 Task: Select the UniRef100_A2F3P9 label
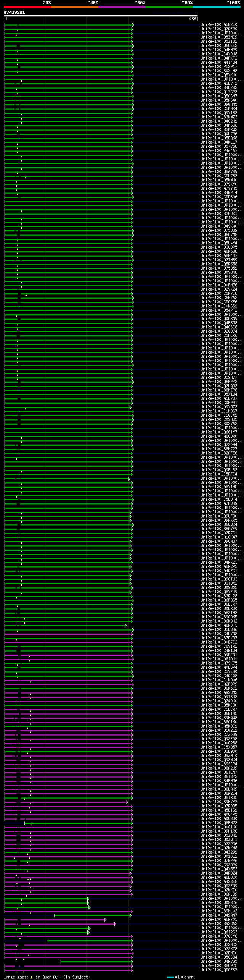[x=219, y=684]
